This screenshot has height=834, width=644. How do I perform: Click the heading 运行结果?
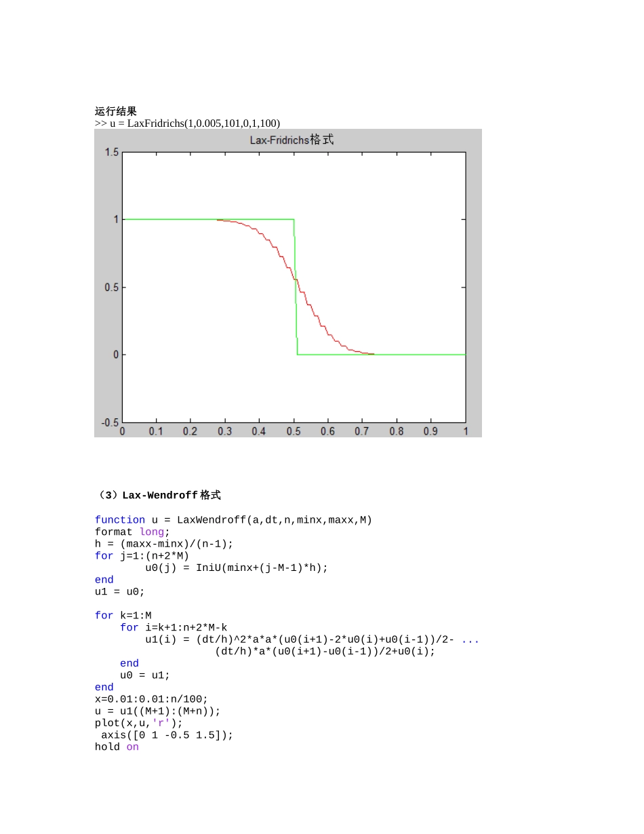[115, 112]
